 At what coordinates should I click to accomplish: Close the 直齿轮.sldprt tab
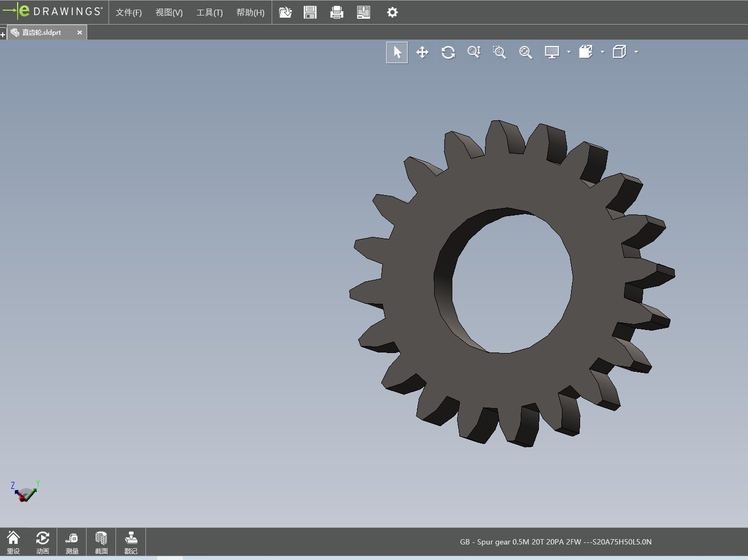point(80,33)
